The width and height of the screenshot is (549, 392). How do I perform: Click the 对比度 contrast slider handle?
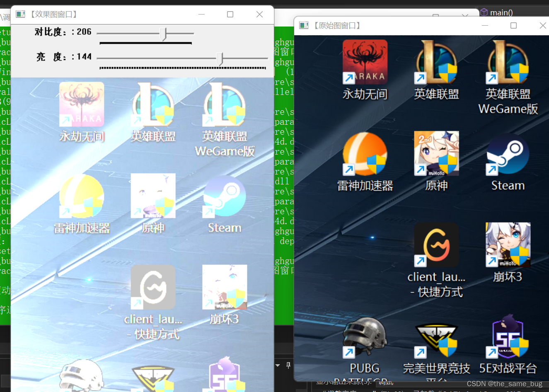[163, 34]
